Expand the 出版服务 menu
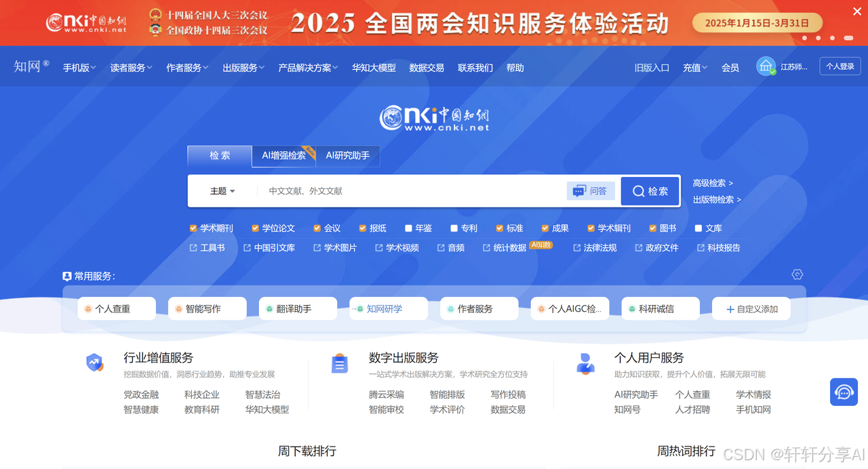The image size is (868, 469). click(243, 68)
